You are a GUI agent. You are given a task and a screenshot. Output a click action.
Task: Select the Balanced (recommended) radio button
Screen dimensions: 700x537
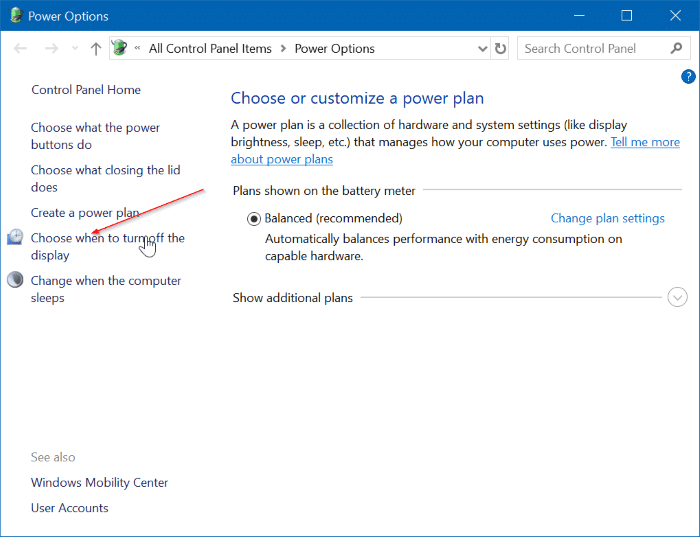click(x=254, y=219)
